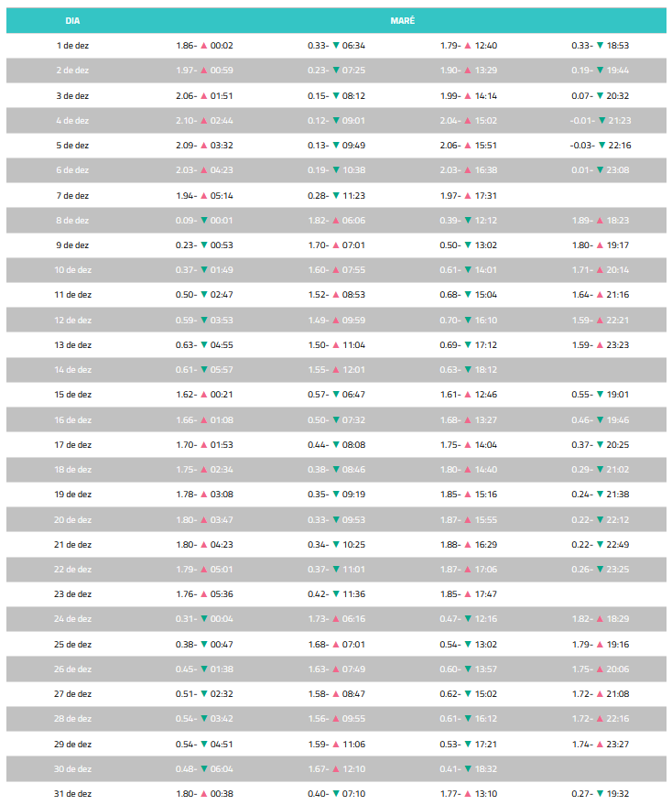Viewport: 672px width, 805px height.
Task: Click the 21:02 time on 18 de dez
Action: click(618, 470)
